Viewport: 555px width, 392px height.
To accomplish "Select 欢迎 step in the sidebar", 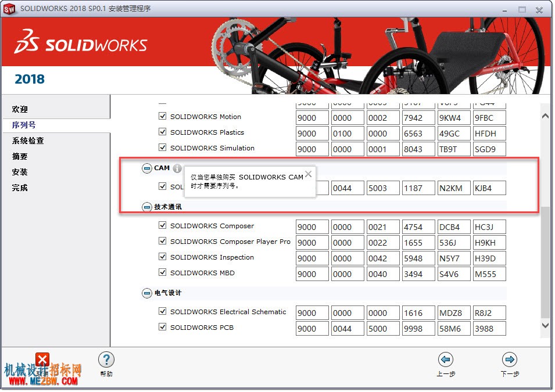I will (20, 109).
